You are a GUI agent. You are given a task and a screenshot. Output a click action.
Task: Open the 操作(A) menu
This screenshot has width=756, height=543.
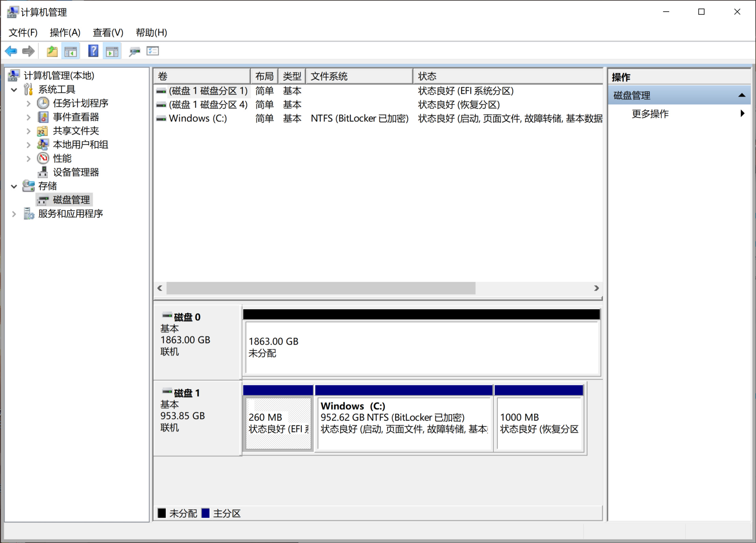(x=65, y=33)
